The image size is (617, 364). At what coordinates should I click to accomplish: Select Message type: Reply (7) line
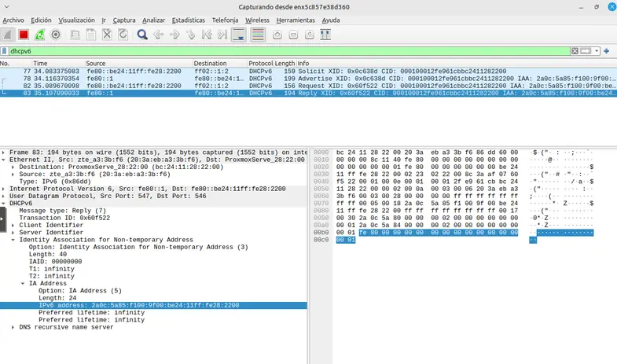(63, 211)
